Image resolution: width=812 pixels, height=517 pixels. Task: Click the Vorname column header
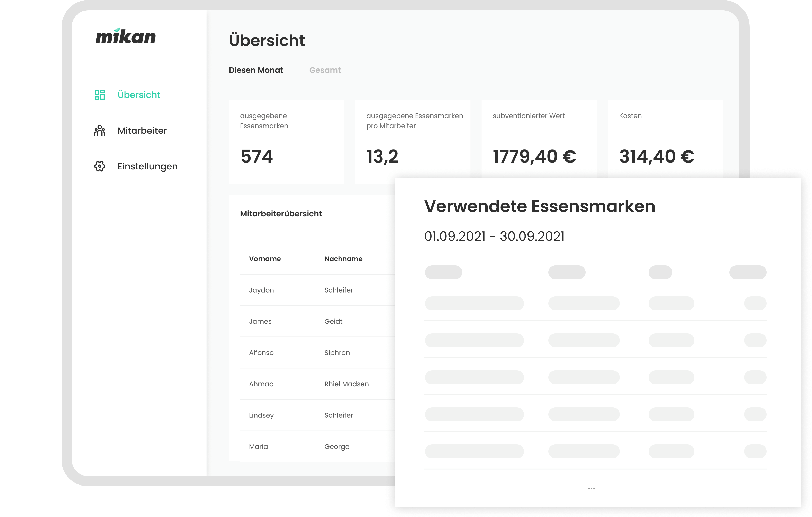click(x=265, y=259)
